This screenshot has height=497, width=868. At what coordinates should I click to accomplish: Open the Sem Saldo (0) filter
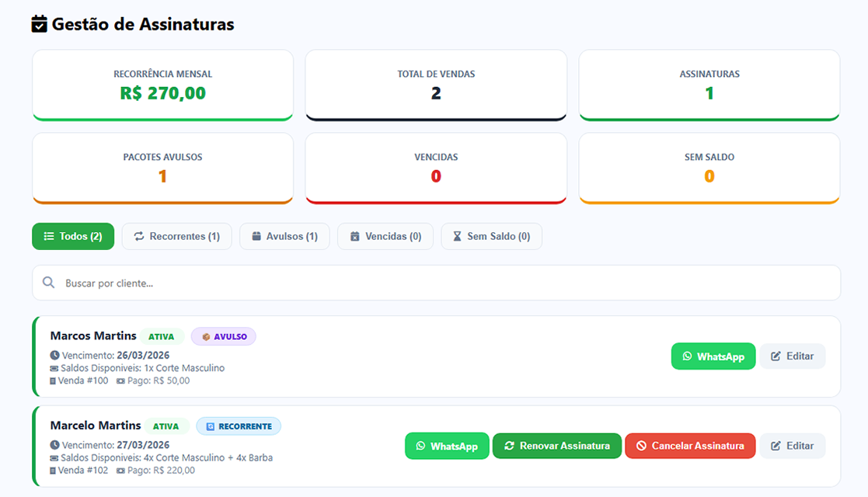click(491, 236)
